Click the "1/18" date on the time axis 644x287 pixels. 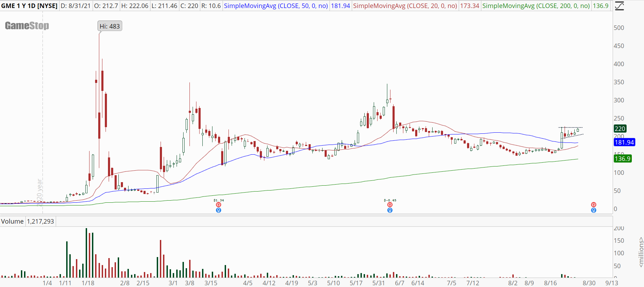[x=88, y=283]
